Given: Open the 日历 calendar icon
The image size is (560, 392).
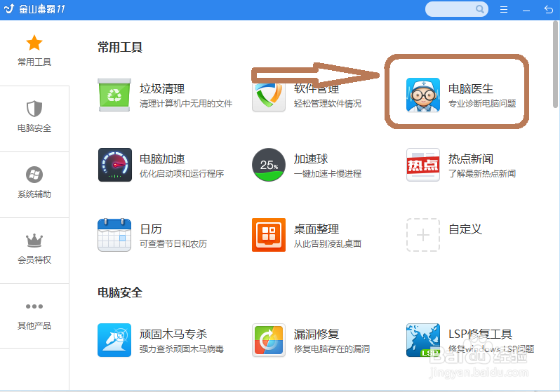Looking at the screenshot, I should click(114, 235).
